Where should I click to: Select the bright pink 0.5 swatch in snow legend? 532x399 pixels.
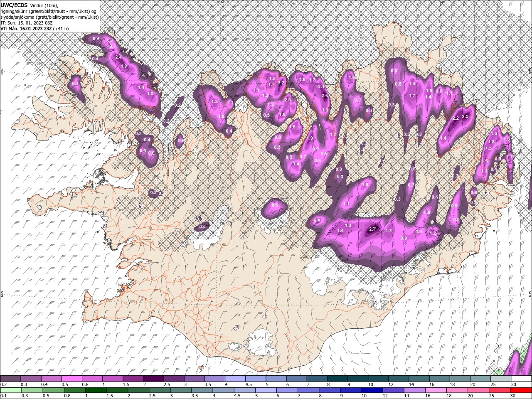(x=71, y=379)
